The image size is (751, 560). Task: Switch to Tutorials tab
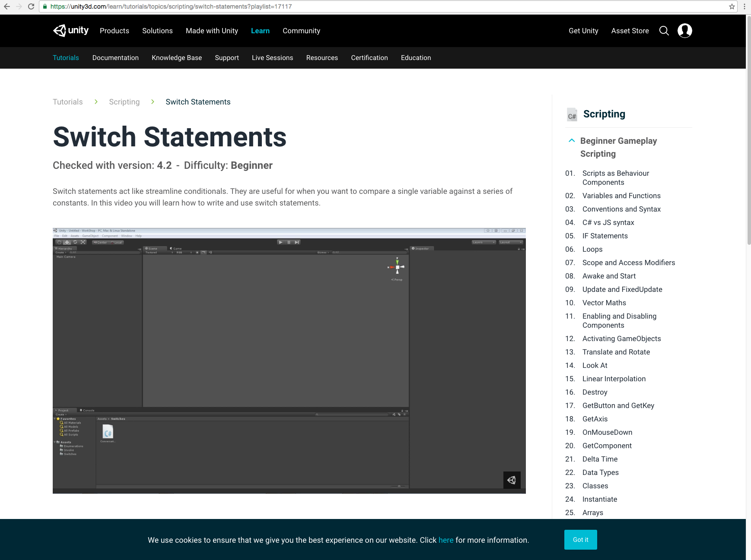pos(66,58)
